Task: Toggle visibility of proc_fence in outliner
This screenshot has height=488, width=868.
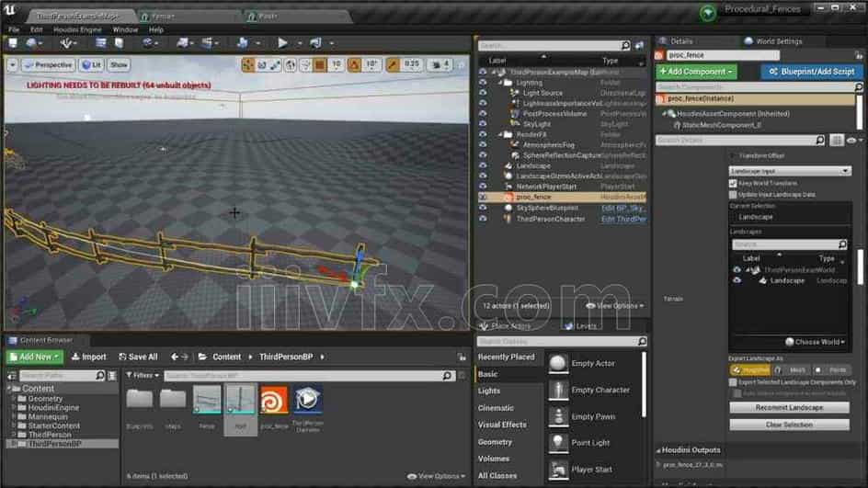Action: 483,197
